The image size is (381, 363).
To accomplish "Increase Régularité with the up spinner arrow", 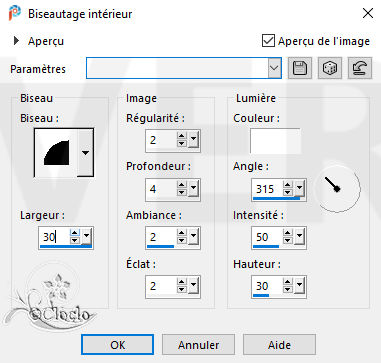I will pyautogui.click(x=181, y=136).
